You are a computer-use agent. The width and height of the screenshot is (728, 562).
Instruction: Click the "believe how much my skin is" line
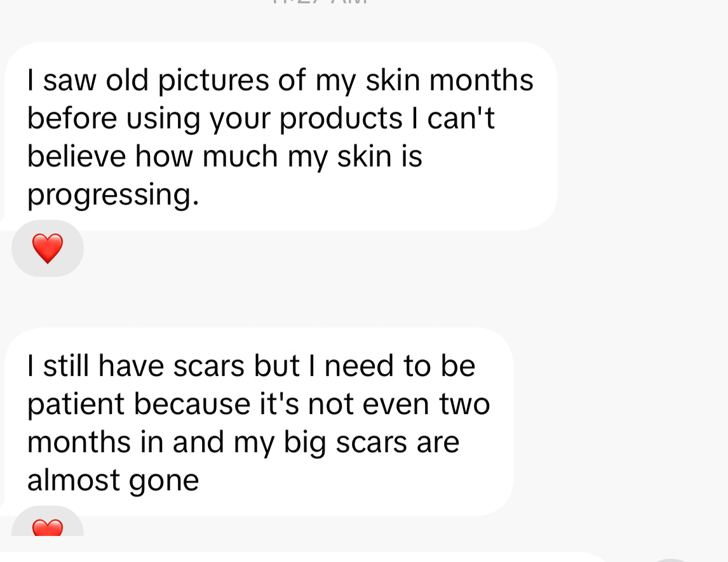tap(224, 157)
